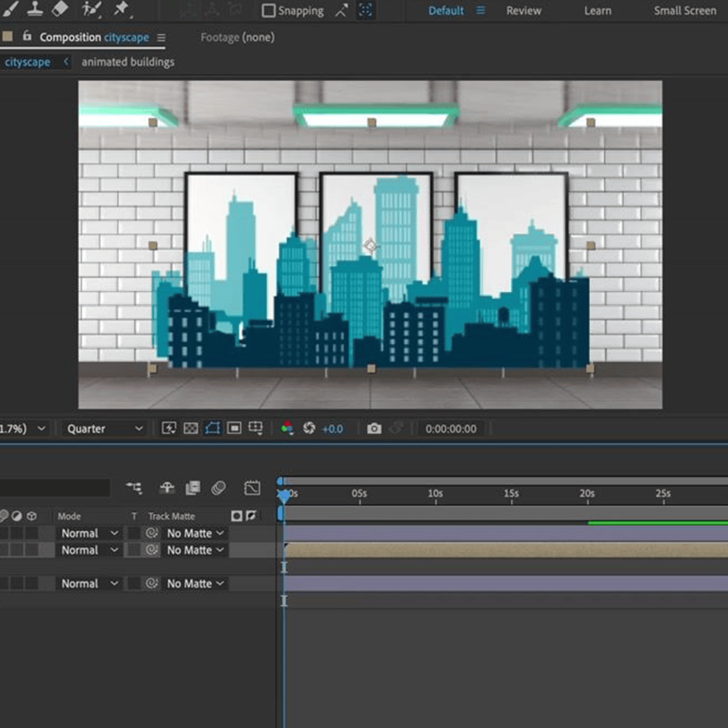Click the Show Channel color icon
This screenshot has height=728, width=728.
[x=287, y=428]
